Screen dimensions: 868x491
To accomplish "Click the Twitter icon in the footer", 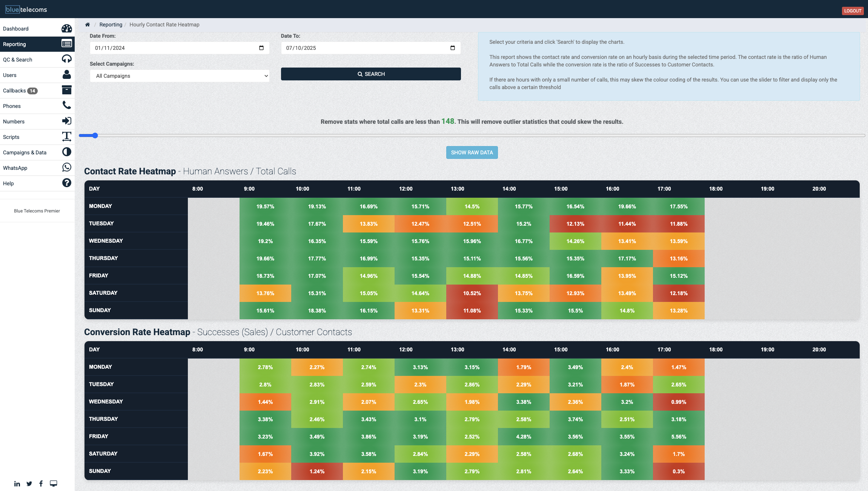I will pyautogui.click(x=29, y=483).
